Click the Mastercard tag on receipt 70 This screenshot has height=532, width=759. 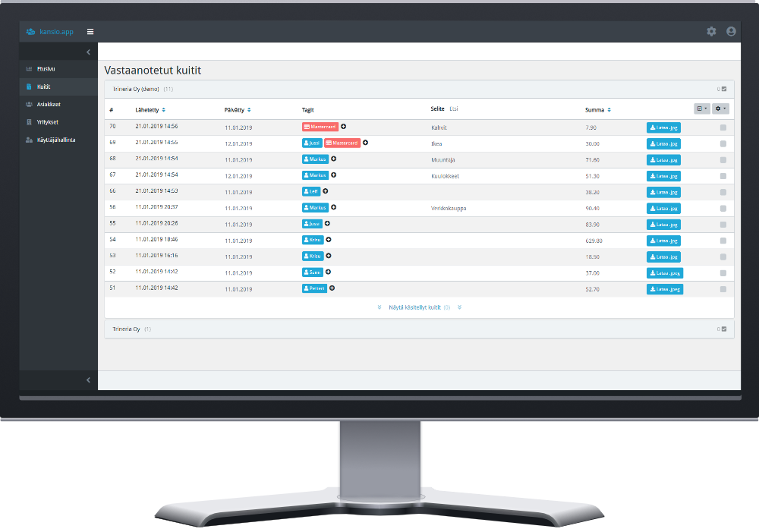(320, 127)
